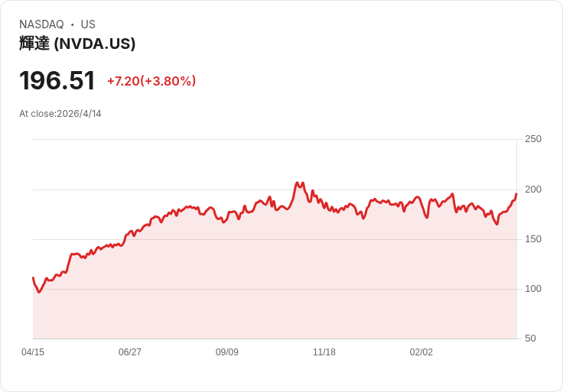
Task: Click the 200 y-axis label
Action: pos(533,190)
